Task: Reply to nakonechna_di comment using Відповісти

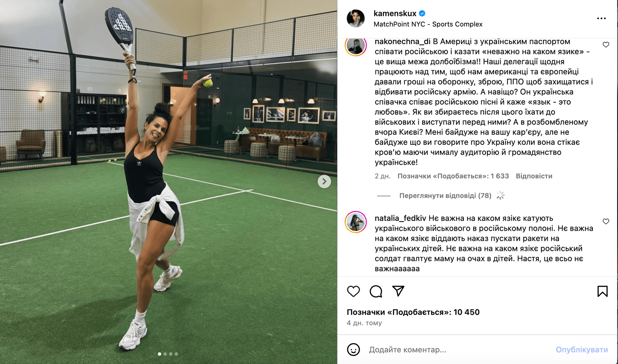Action: (x=534, y=176)
